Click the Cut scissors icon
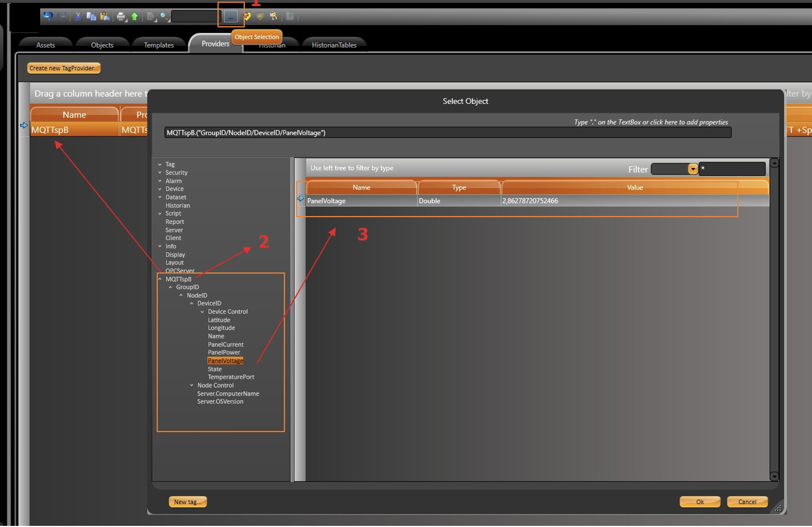Screen dimensions: 812x527 click(78, 16)
